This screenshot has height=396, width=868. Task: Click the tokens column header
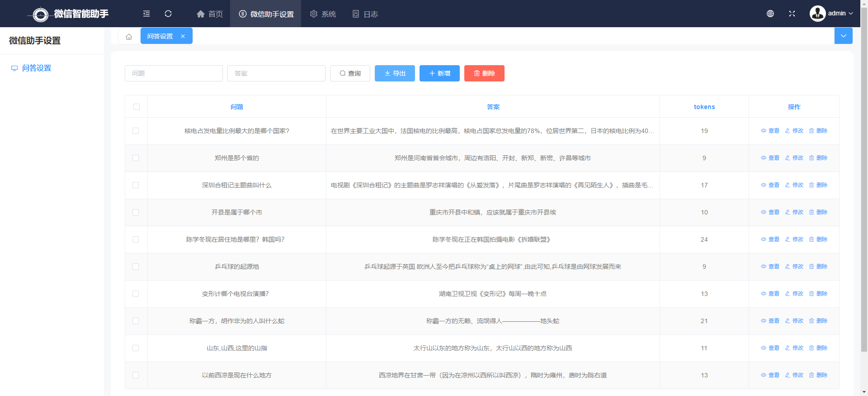tap(704, 107)
